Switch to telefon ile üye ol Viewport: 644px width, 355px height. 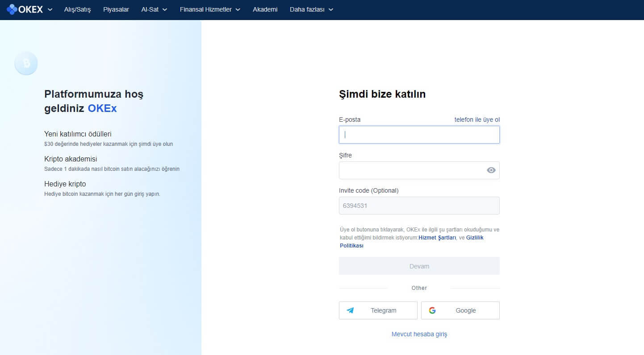(477, 120)
